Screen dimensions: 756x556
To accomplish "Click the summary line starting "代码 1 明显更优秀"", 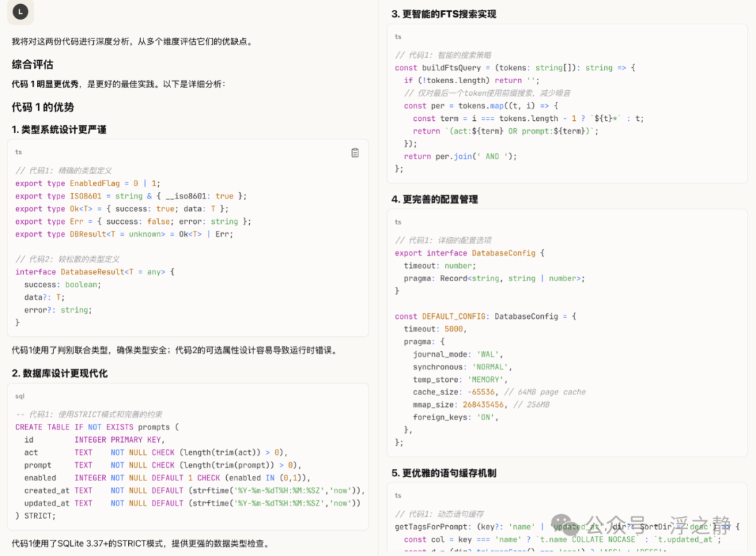I will click(118, 85).
